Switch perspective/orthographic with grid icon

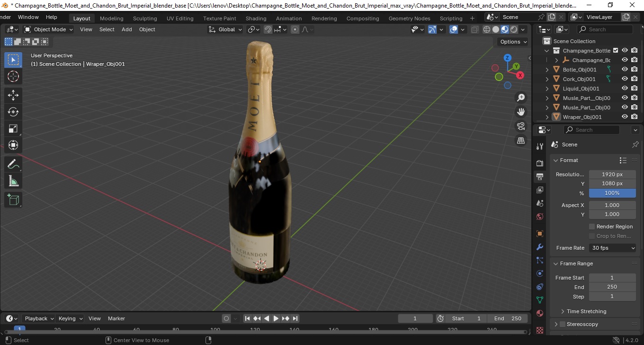click(521, 140)
